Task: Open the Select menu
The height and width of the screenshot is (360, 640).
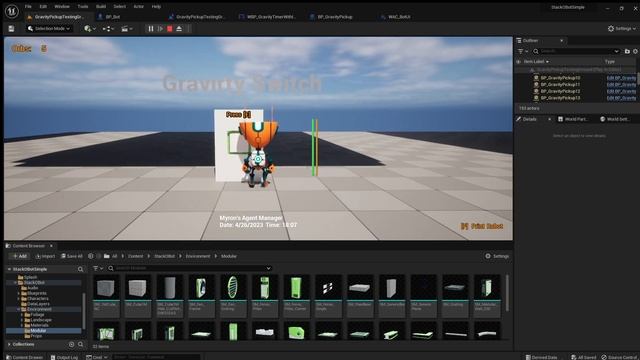Action: click(120, 7)
